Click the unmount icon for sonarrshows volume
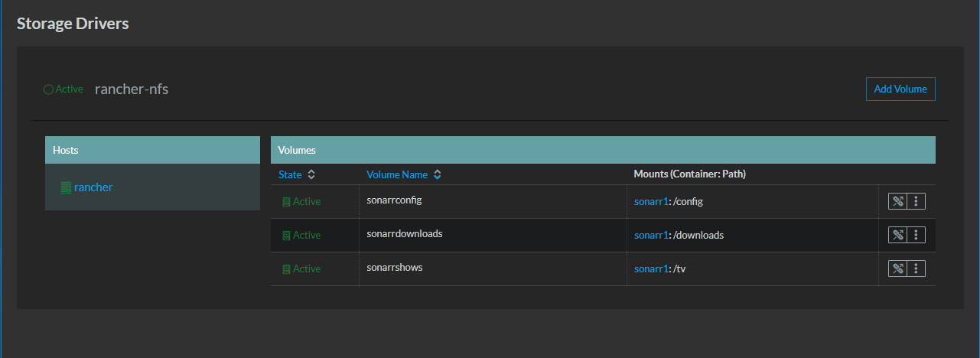 (897, 269)
